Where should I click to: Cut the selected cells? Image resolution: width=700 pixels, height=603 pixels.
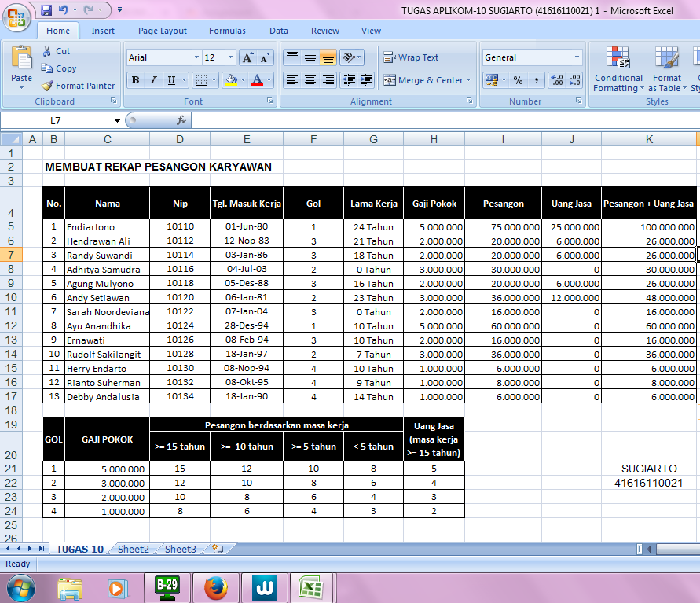point(57,51)
